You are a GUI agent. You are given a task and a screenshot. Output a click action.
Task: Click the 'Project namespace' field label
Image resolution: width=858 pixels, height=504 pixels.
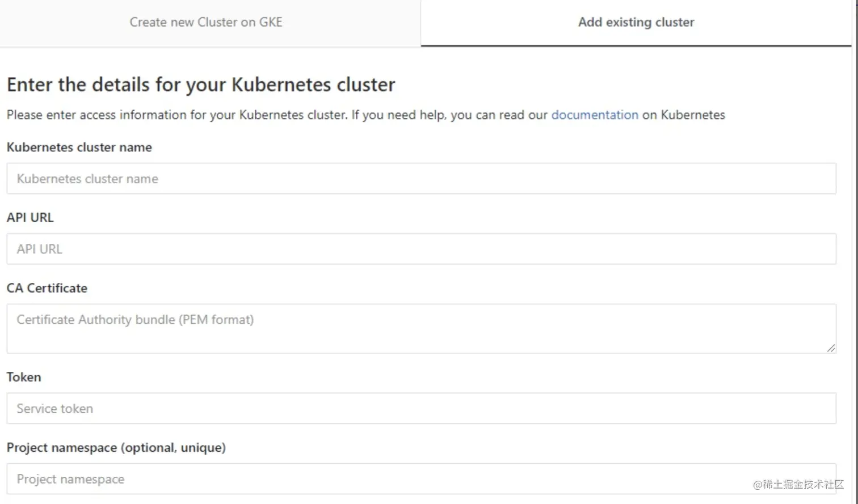pos(62,448)
